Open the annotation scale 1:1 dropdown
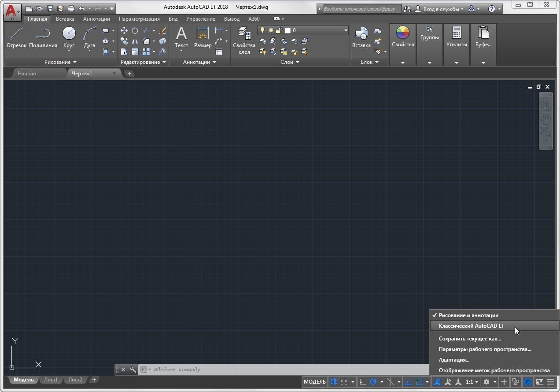Image resolution: width=560 pixels, height=392 pixels. pyautogui.click(x=472, y=382)
